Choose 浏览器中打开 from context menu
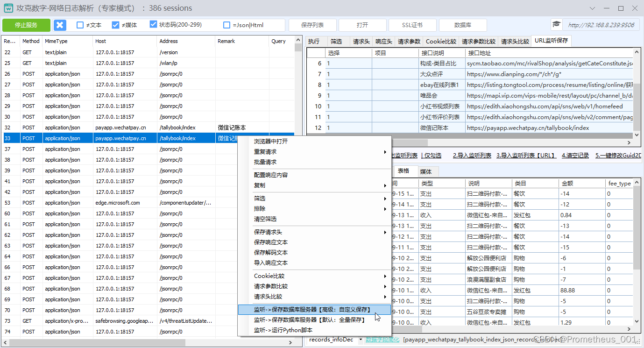 point(314,142)
